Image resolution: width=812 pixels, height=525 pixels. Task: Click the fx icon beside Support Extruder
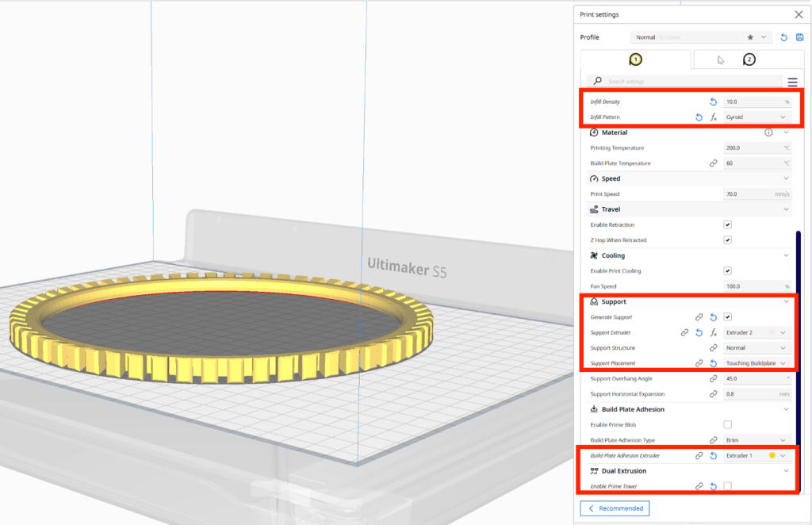coord(713,333)
